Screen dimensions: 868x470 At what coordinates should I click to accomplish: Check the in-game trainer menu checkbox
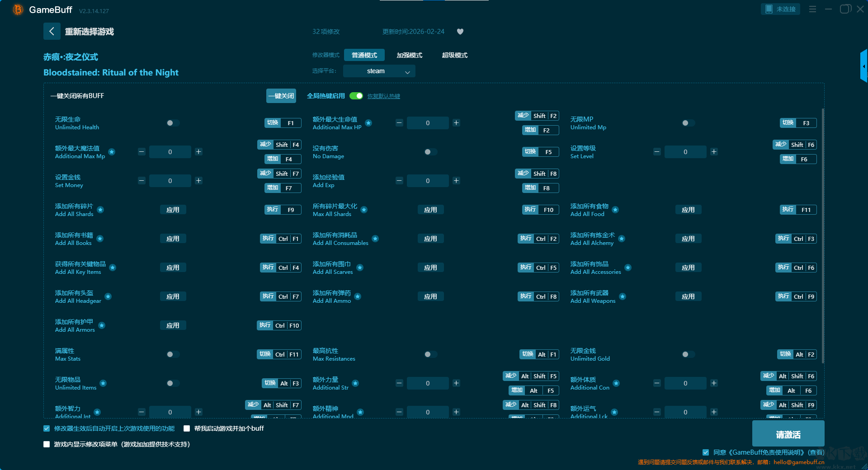[x=47, y=444]
